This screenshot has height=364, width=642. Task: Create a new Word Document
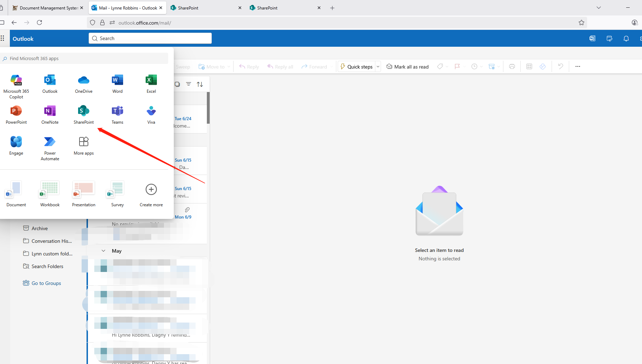pyautogui.click(x=16, y=194)
